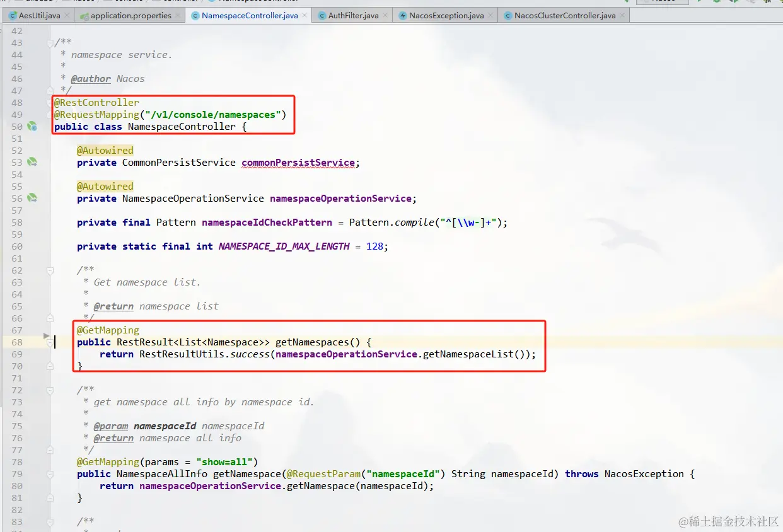Close the AuthFilter.java tab
783x532 pixels.
click(385, 15)
